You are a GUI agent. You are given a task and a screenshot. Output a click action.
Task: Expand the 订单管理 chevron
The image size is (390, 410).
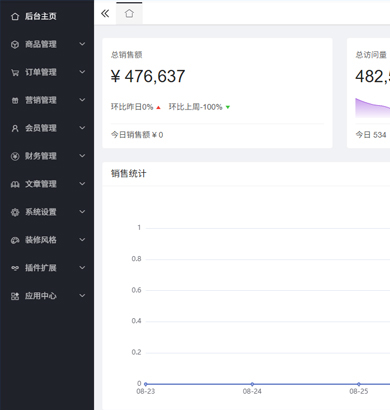pyautogui.click(x=82, y=72)
